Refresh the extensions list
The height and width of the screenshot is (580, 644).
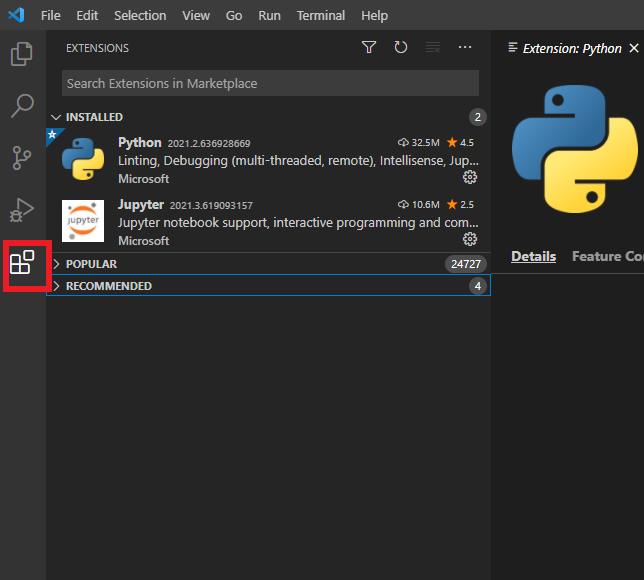[x=400, y=47]
